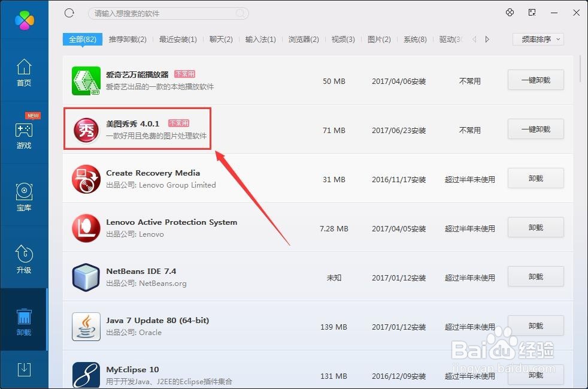This screenshot has width=588, height=389.
Task: Open the 游戏 games section
Action: (24, 135)
